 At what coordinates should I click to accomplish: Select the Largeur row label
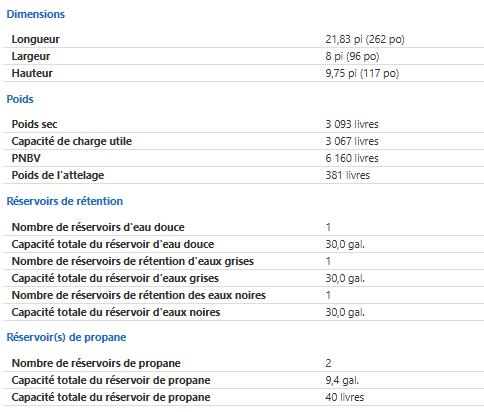coord(31,56)
